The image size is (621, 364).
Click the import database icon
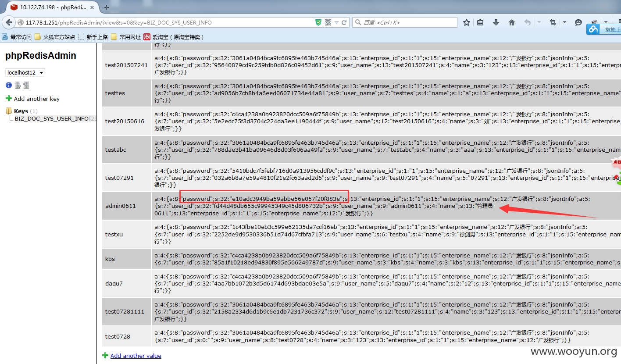26,85
